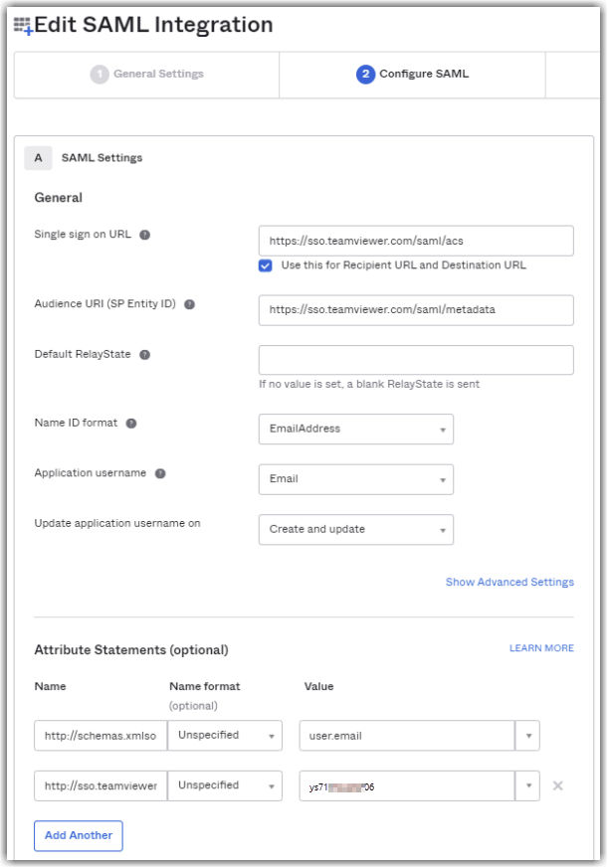Open Name format dropdown for first attribute
The image size is (608, 868).
pos(225,736)
